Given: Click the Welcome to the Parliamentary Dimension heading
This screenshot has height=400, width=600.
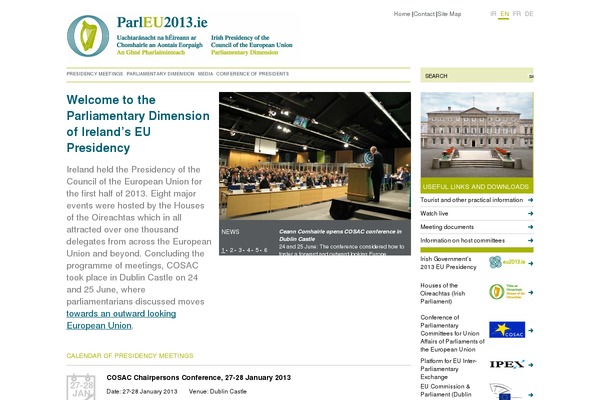Looking at the screenshot, I should click(x=138, y=124).
